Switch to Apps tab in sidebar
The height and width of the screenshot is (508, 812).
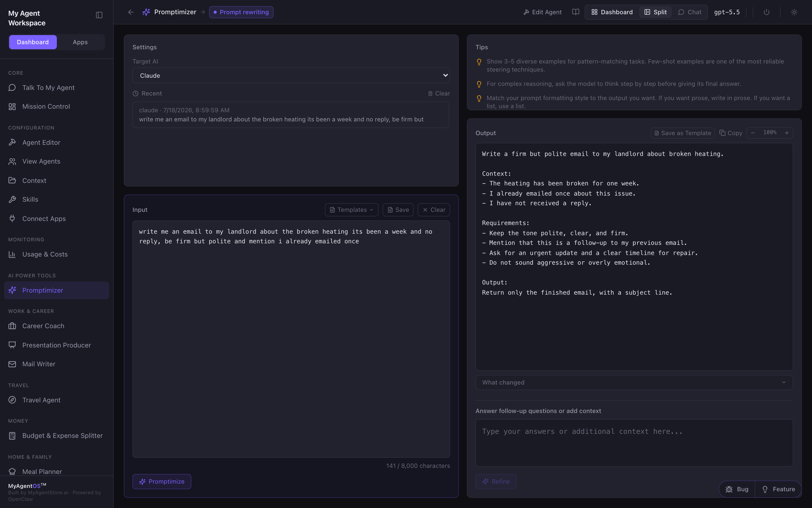[80, 42]
